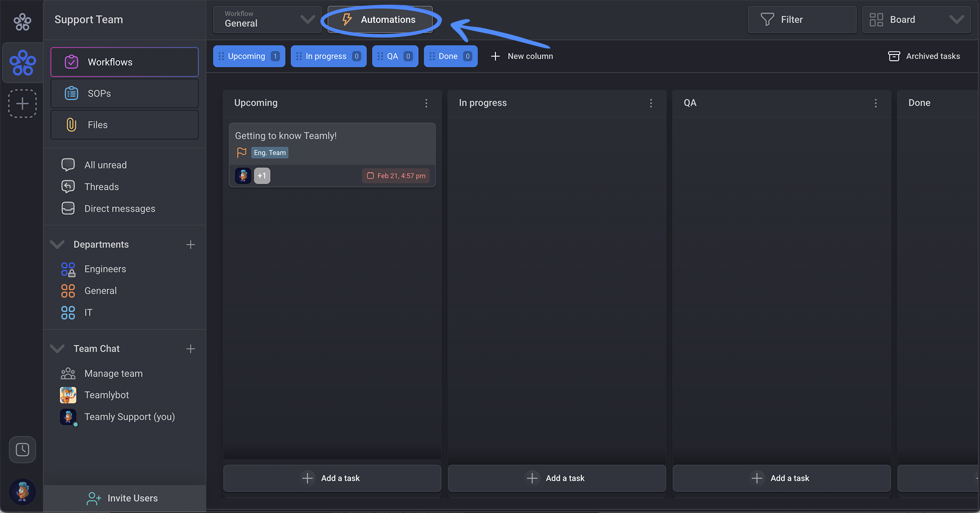Add a task in In progress column

(557, 478)
